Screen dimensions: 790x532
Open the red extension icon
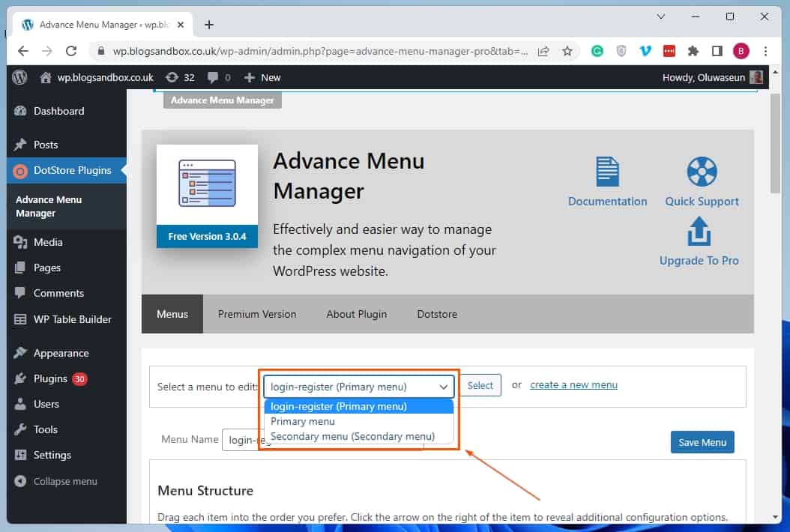click(x=669, y=51)
